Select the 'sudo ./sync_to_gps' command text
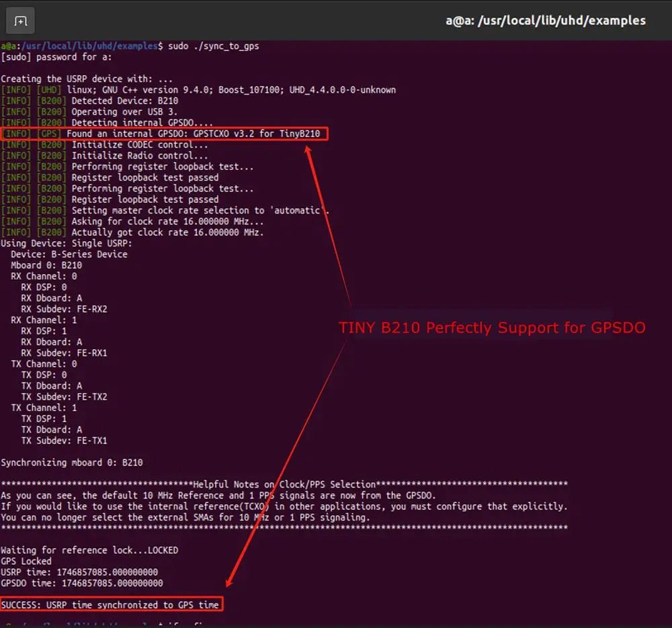 pyautogui.click(x=214, y=46)
